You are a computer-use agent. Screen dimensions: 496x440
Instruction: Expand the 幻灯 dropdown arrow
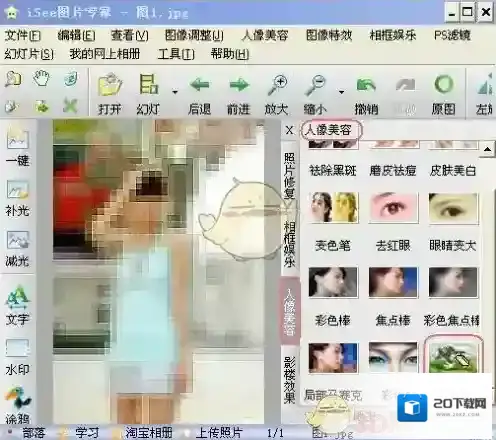(x=175, y=91)
